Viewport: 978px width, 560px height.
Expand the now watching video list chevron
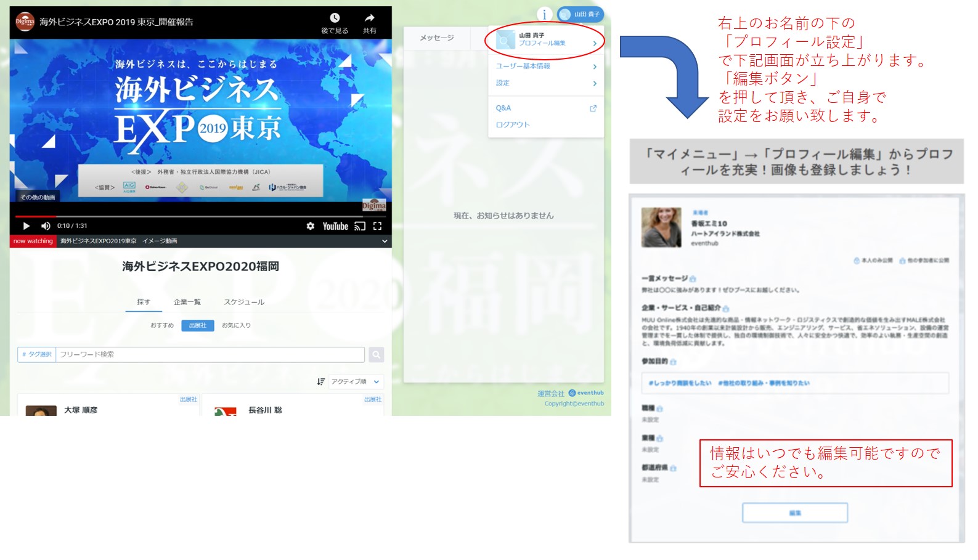tap(385, 241)
